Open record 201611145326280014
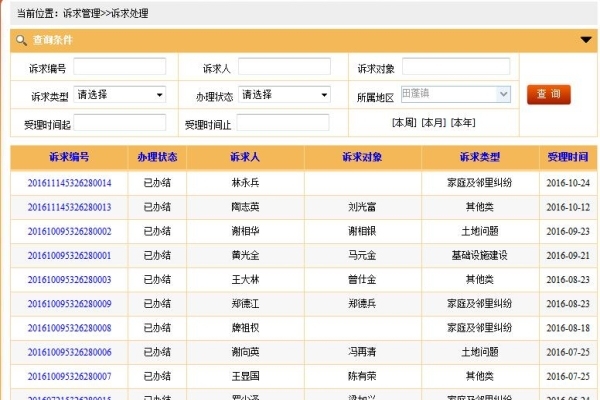Viewport: 600px width, 400px height. [69, 183]
